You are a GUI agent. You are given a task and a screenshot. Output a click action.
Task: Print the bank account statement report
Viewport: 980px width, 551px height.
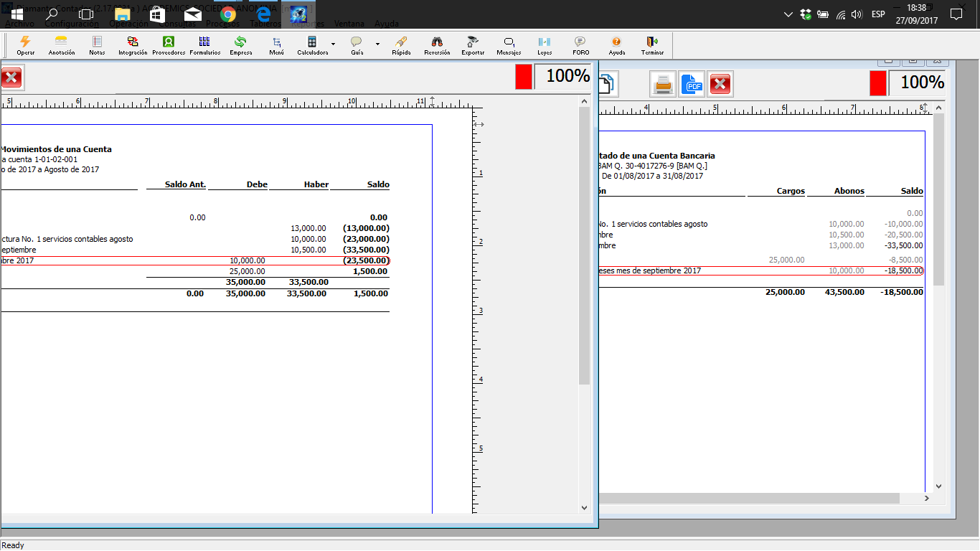(x=664, y=85)
